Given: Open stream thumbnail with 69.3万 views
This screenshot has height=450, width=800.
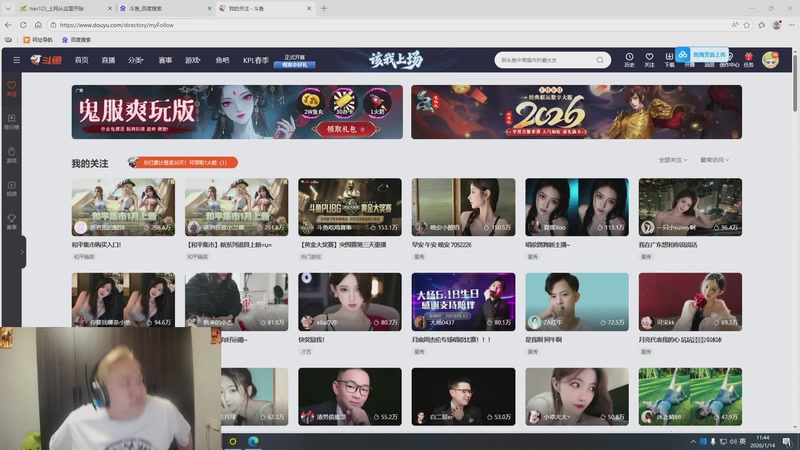Looking at the screenshot, I should point(690,302).
